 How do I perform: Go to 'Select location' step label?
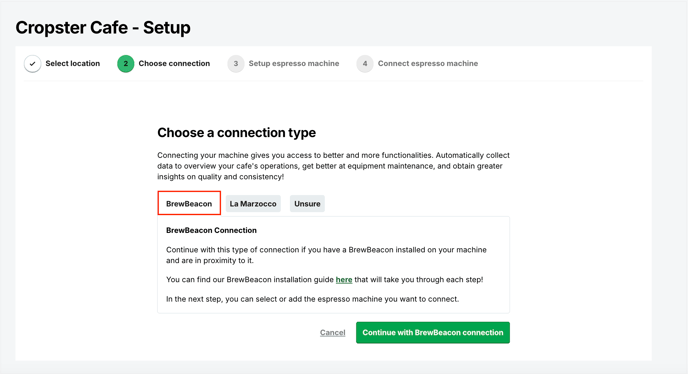(73, 63)
